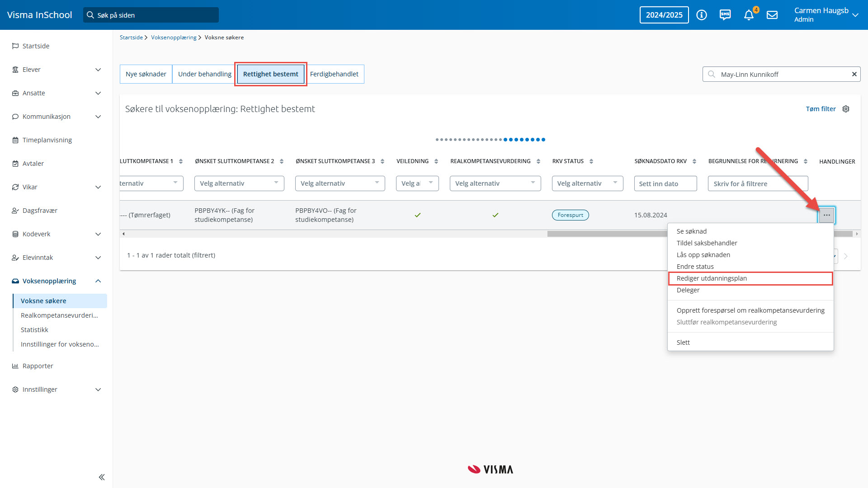Sort by RKV Status column arrows

pyautogui.click(x=591, y=161)
